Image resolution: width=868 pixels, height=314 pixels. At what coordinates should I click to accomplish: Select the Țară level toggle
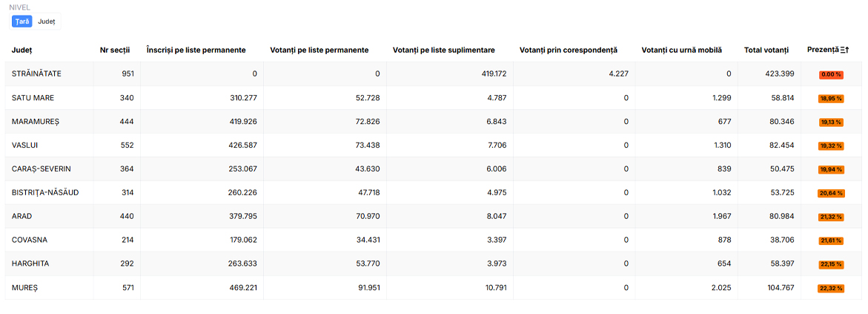(x=22, y=22)
